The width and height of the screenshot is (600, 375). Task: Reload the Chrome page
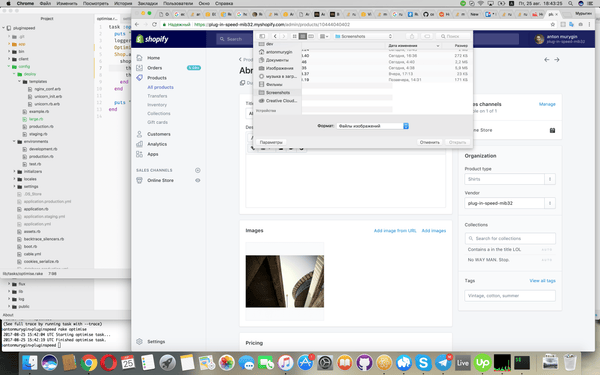(155, 24)
